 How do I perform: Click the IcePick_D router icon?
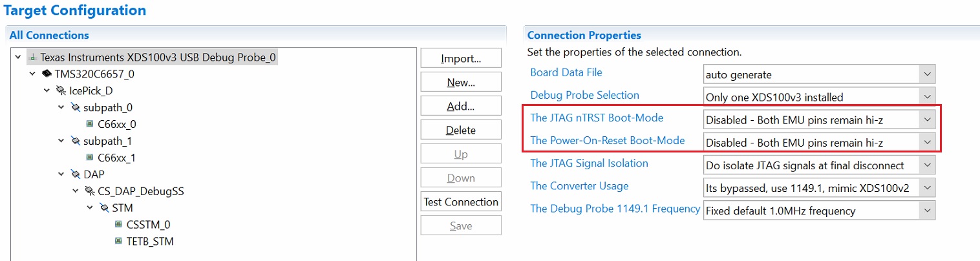pyautogui.click(x=61, y=91)
